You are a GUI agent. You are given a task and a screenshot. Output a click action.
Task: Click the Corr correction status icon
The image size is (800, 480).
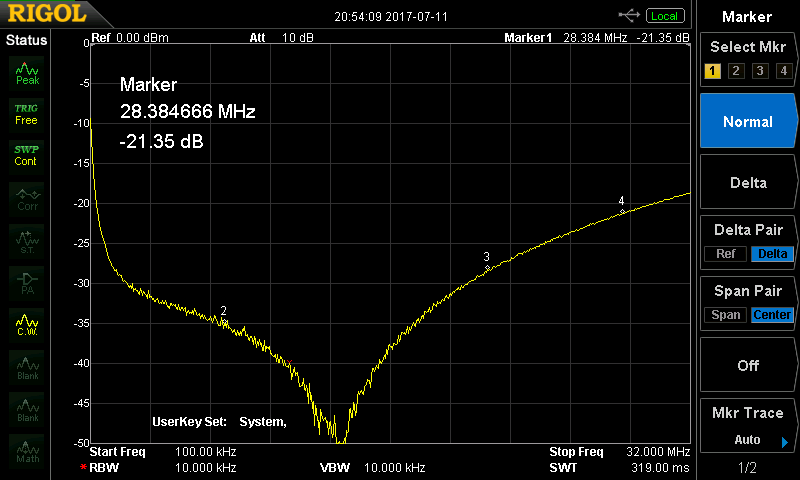pyautogui.click(x=27, y=198)
